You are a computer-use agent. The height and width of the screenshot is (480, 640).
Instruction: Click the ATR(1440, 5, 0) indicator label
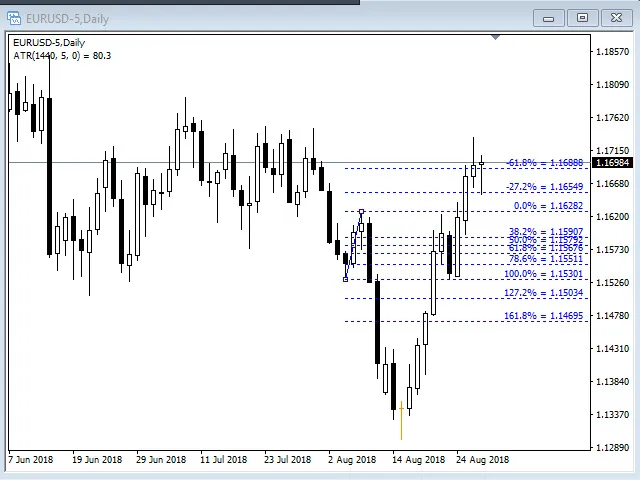point(61,56)
